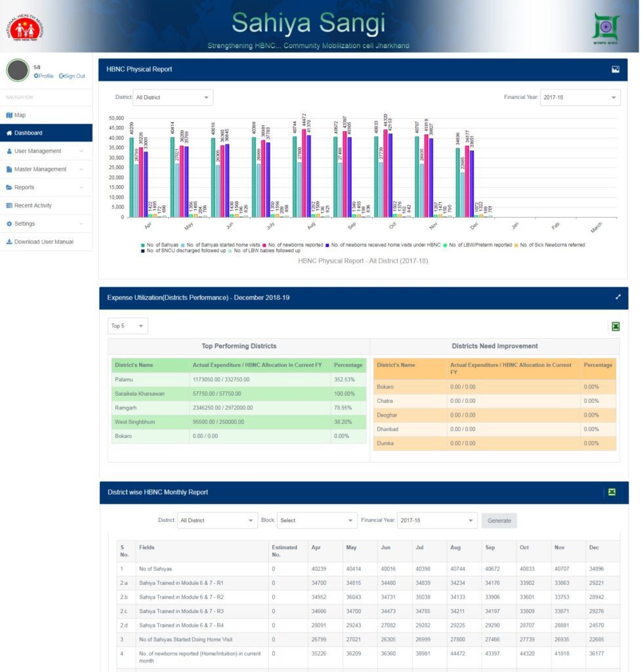This screenshot has width=641, height=672.
Task: Select Recent Activity in the sidebar
Action: (33, 205)
